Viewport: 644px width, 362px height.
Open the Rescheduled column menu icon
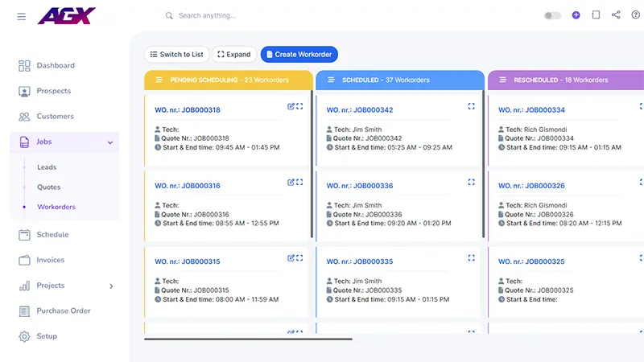point(503,80)
